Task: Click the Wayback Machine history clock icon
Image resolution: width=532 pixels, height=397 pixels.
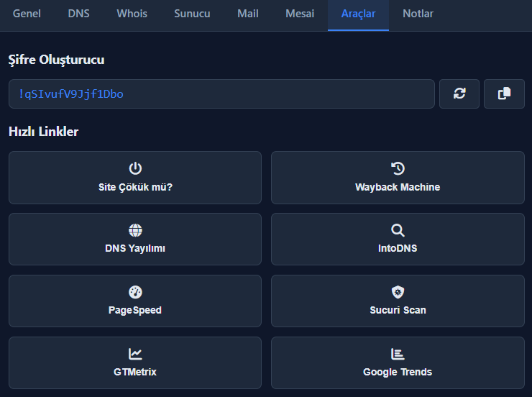Action: point(398,168)
